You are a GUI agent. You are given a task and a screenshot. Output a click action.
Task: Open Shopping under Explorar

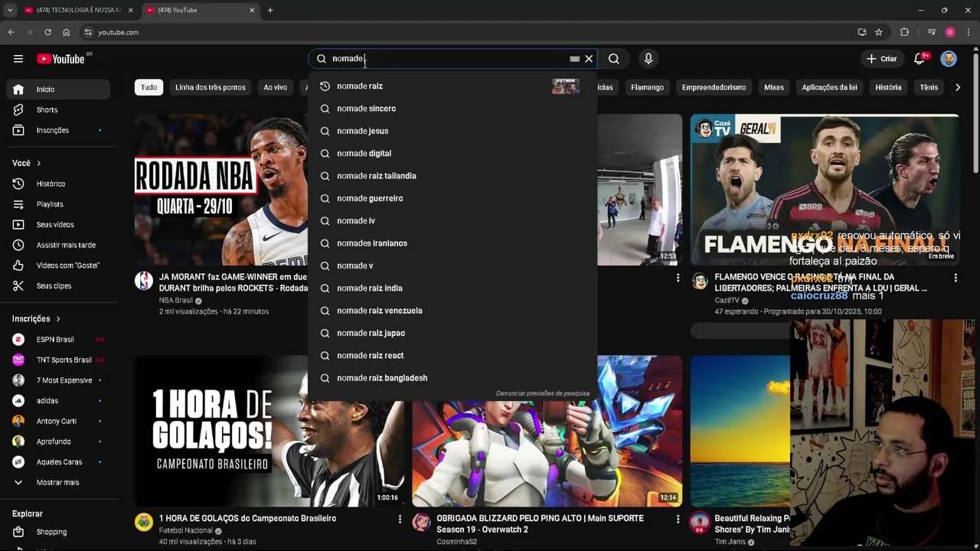click(x=58, y=532)
